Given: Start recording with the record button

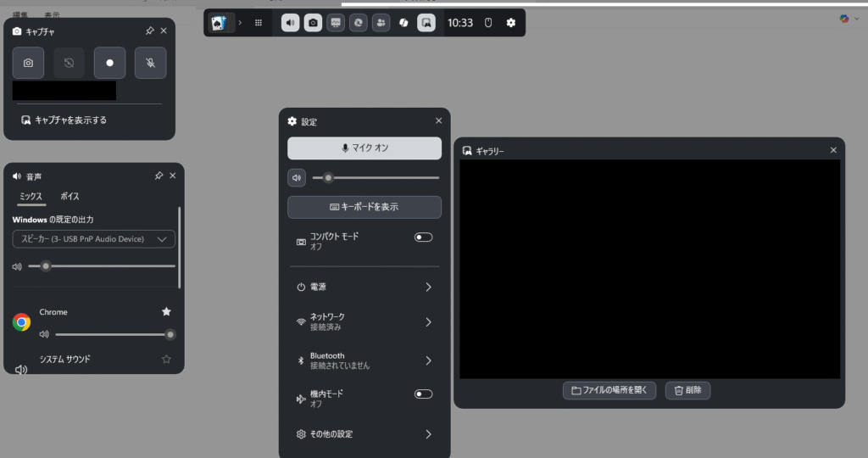Looking at the screenshot, I should (x=109, y=63).
